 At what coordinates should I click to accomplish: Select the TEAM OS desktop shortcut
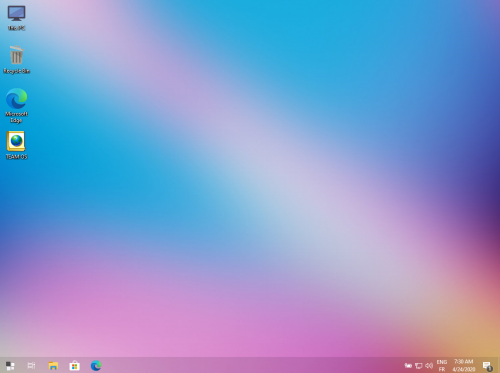[16, 145]
